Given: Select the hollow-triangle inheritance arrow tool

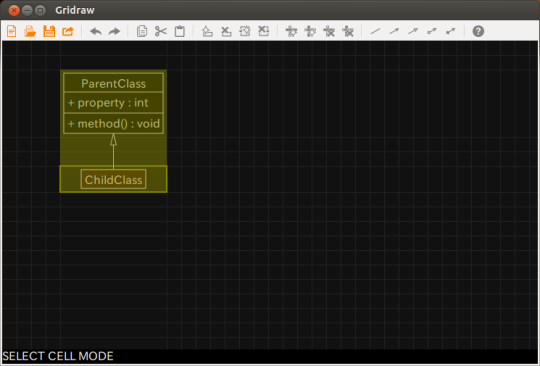Looking at the screenshot, I should [413, 31].
